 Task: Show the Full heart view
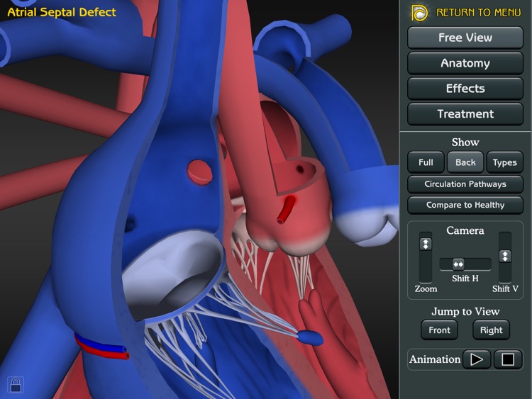point(426,162)
